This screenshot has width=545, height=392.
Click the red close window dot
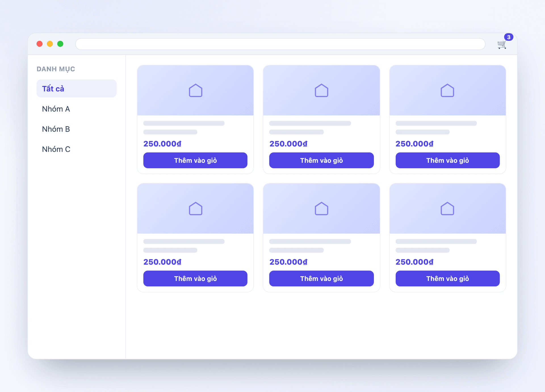40,44
